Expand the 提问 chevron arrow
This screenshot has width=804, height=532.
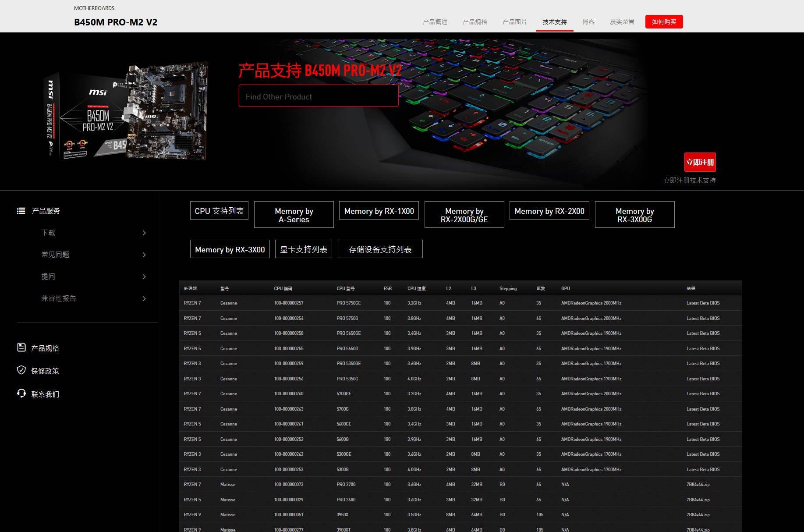pyautogui.click(x=144, y=277)
